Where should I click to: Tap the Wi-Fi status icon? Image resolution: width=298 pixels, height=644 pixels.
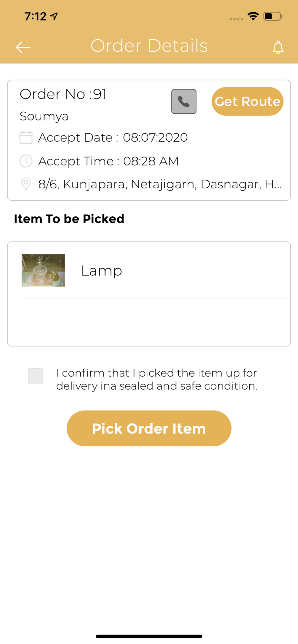253,16
